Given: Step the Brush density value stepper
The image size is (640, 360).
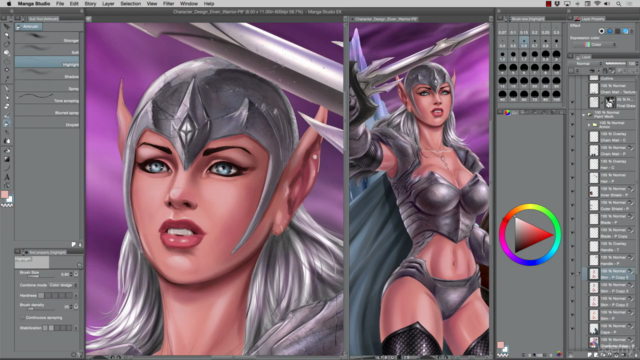Looking at the screenshot, I should [x=71, y=306].
